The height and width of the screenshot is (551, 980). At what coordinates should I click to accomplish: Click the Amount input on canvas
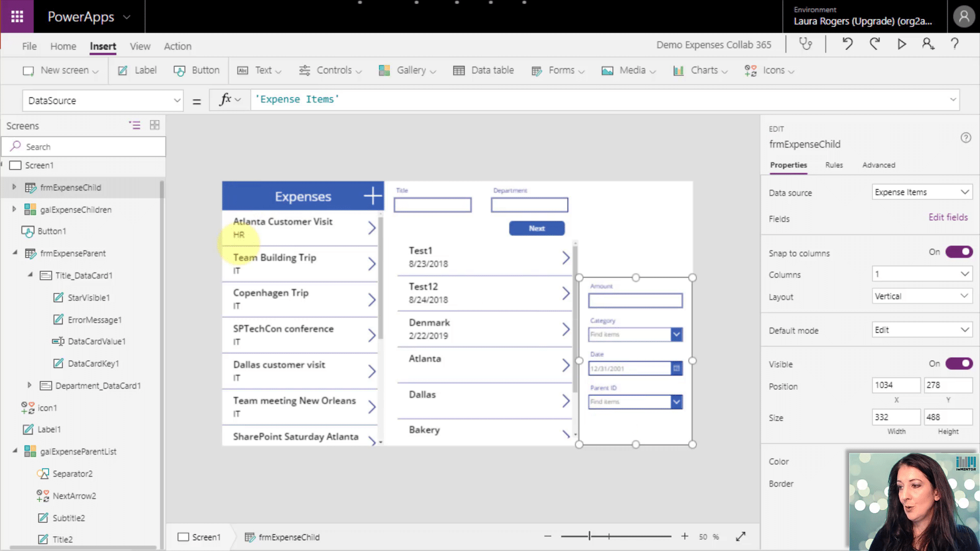(x=635, y=300)
